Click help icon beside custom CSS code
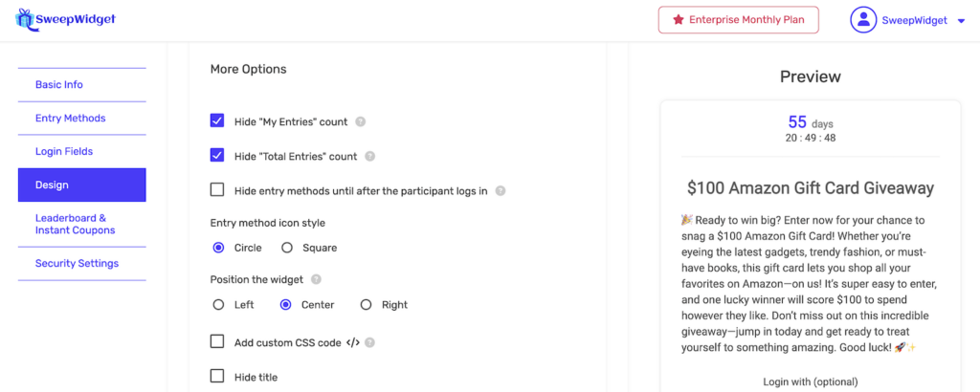Screen dimensions: 980x392 click(369, 342)
